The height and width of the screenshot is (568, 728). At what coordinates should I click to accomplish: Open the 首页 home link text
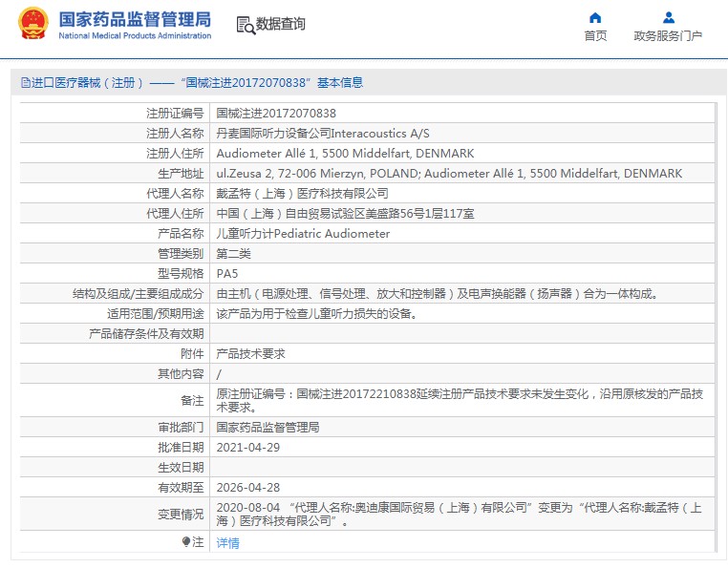(x=595, y=36)
